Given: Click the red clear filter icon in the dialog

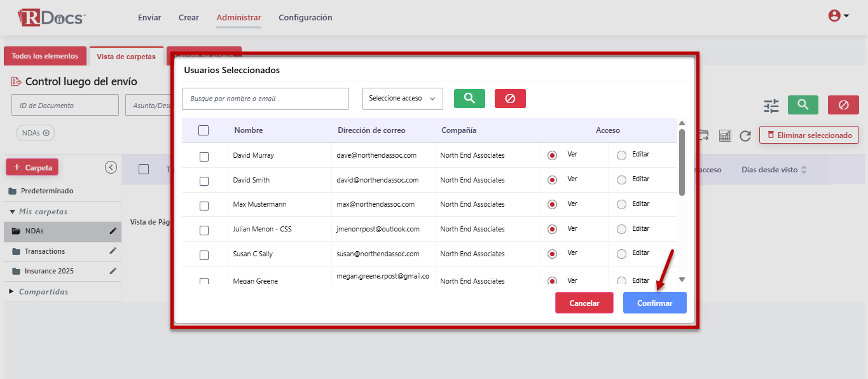Looking at the screenshot, I should [510, 99].
